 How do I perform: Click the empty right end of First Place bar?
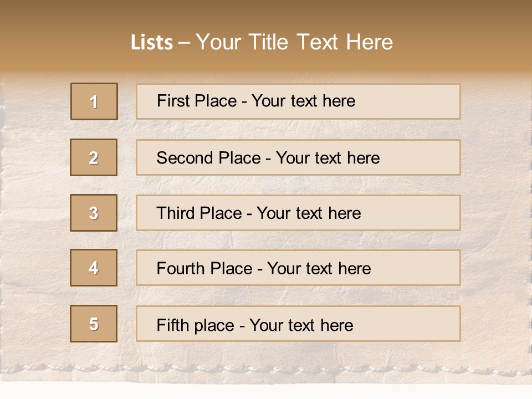421,101
